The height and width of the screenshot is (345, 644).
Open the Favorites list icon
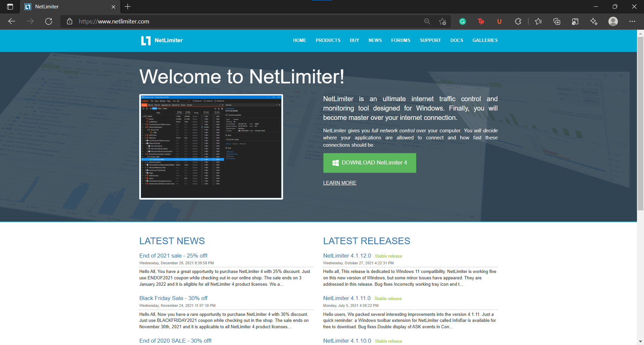tap(538, 21)
